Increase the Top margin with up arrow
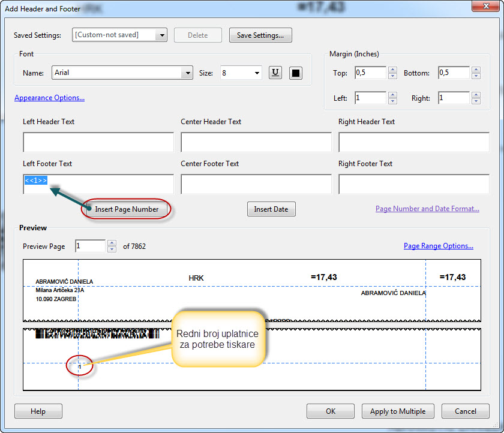 pos(392,70)
